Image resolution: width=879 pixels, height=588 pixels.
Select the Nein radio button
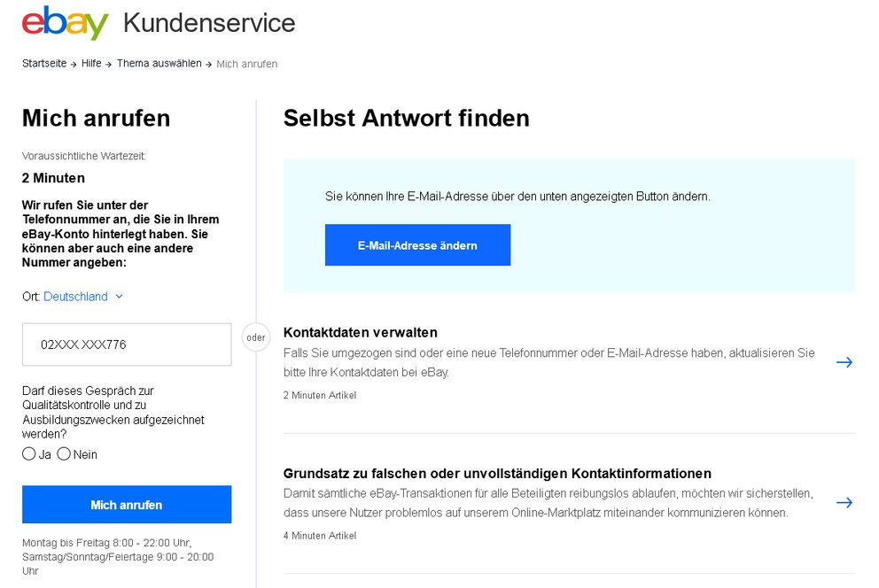click(64, 453)
